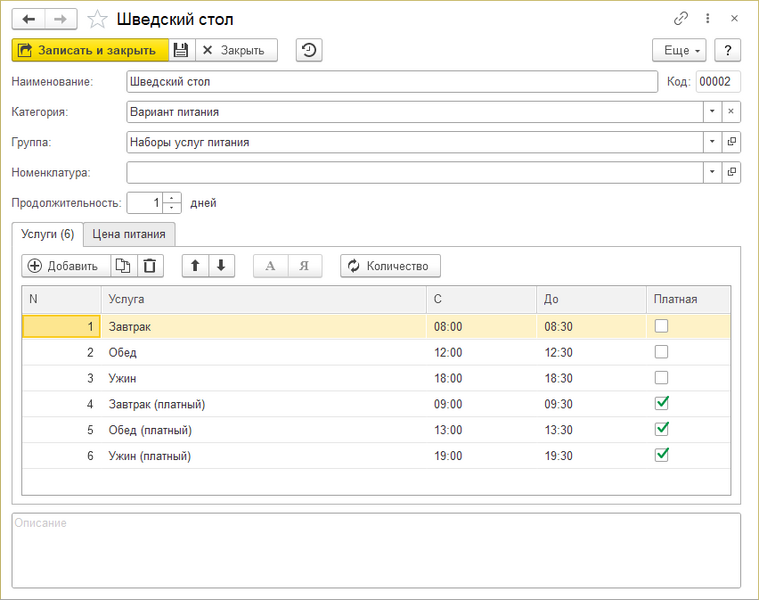Viewport: 759px width, 600px height.
Task: Open the change history clock icon
Action: pos(310,50)
